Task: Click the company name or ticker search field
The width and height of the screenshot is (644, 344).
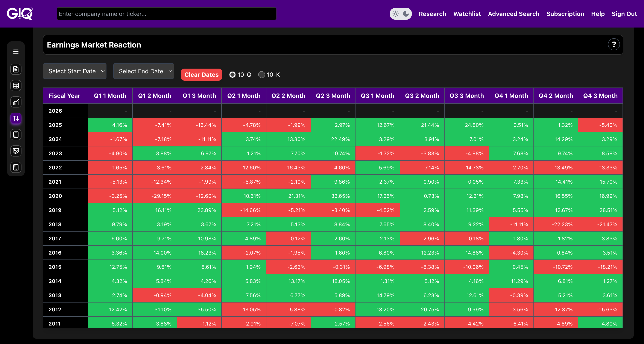Action: 166,14
